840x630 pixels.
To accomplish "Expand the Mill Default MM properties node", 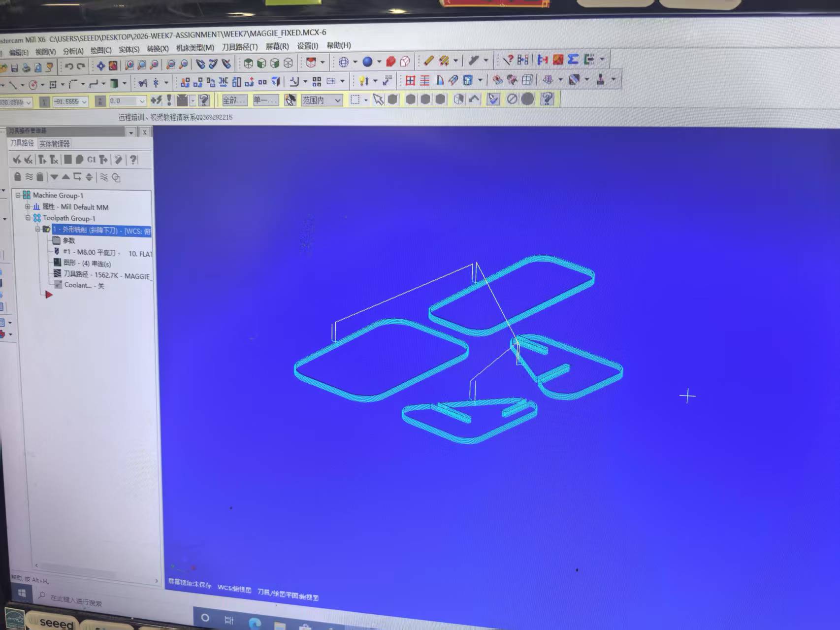I will tap(28, 206).
